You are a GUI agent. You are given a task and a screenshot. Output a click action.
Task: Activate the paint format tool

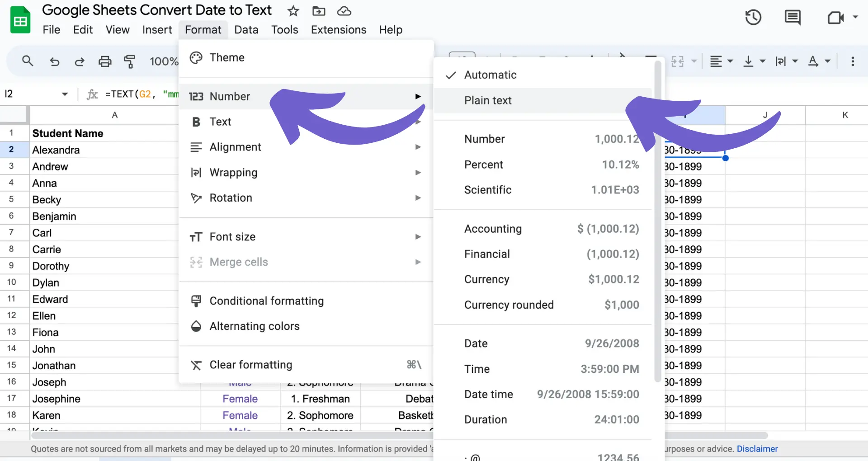[x=130, y=61]
